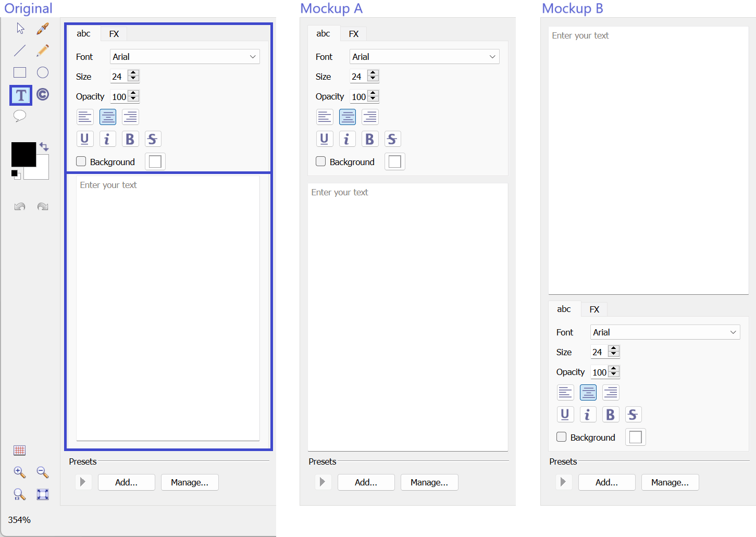Expand Presets arrow in Original panel

pyautogui.click(x=83, y=482)
